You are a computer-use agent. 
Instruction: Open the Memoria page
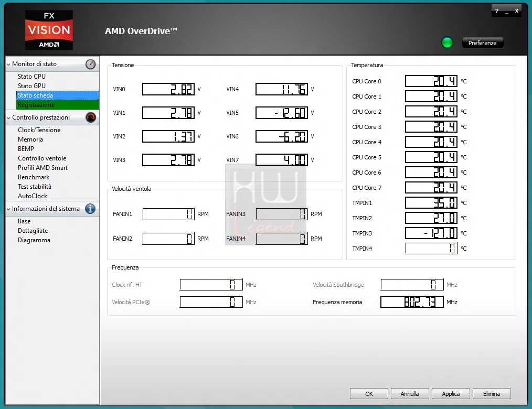pos(30,139)
